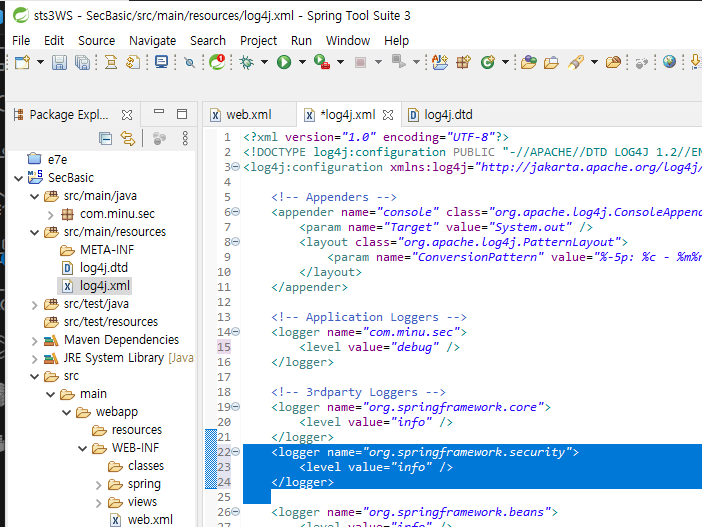The height and width of the screenshot is (527, 702).
Task: Start debugging with the bug icon
Action: coord(247,62)
